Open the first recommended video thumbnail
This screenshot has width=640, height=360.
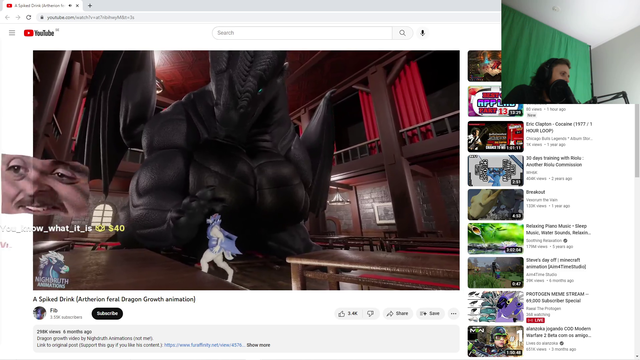[x=484, y=66]
